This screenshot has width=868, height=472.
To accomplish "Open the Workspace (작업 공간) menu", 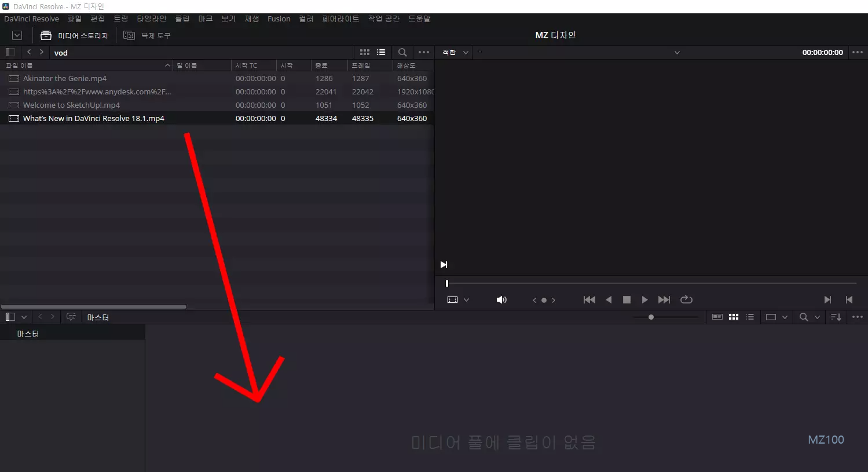I will click(x=383, y=19).
